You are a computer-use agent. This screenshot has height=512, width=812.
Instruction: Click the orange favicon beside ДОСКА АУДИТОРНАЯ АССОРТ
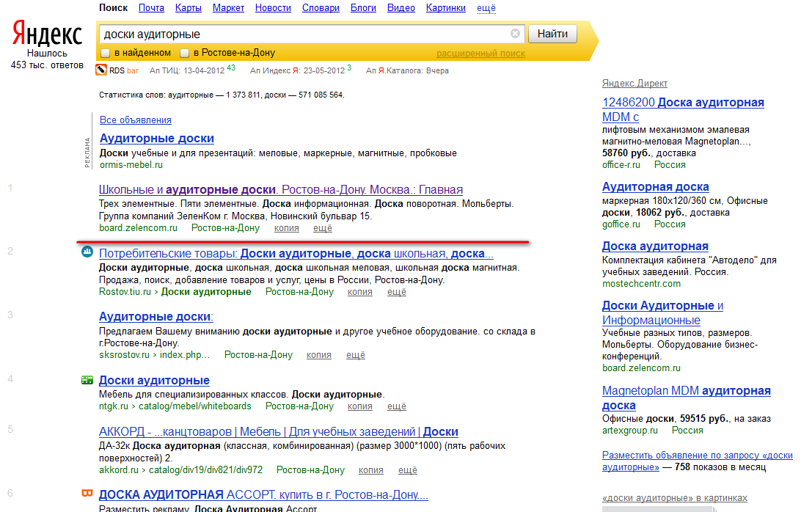[x=87, y=494]
